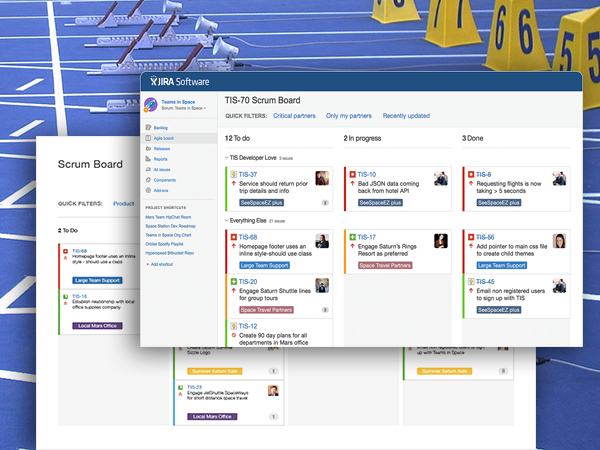Open the Mars Team HipChat Room shortcut
The width and height of the screenshot is (600, 450).
(x=168, y=217)
